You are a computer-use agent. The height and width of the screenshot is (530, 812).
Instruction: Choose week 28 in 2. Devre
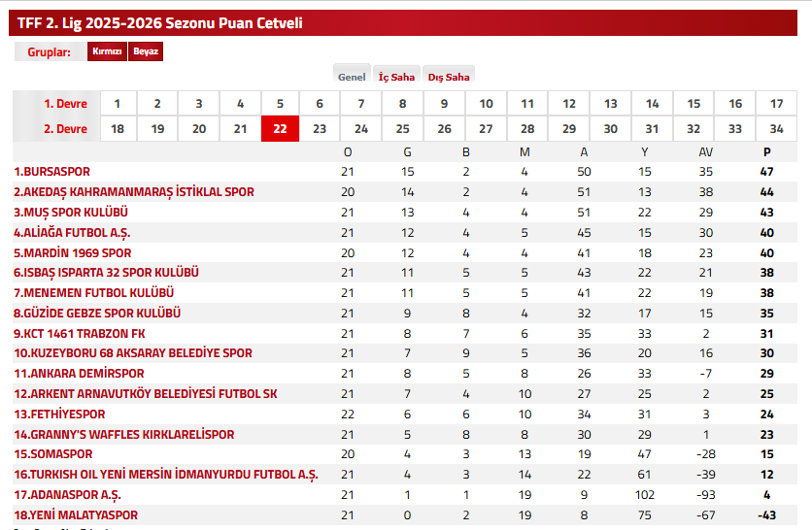coord(527,129)
